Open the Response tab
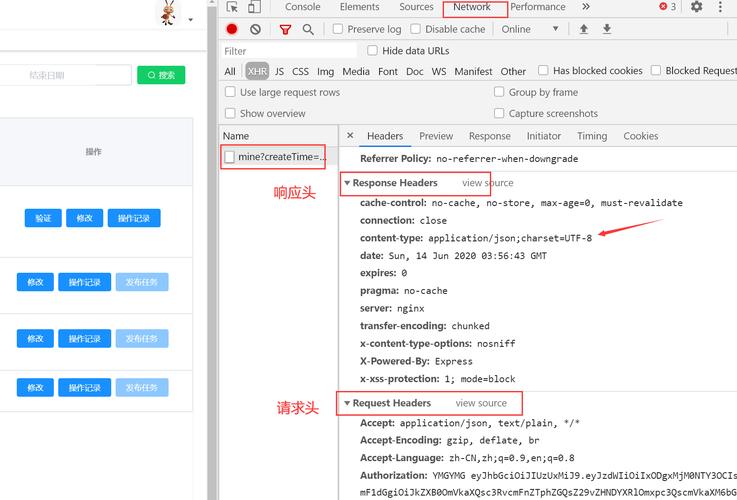This screenshot has width=737, height=500. (489, 136)
